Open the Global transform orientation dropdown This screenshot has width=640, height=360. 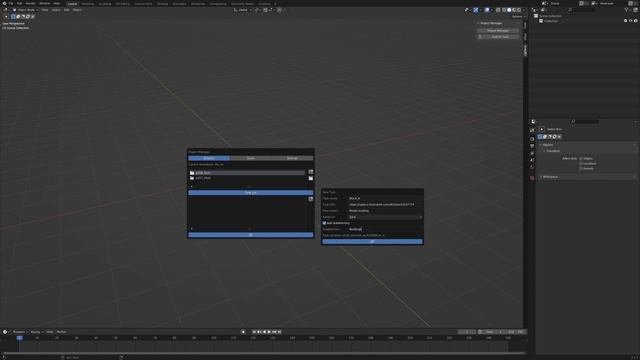tap(243, 10)
